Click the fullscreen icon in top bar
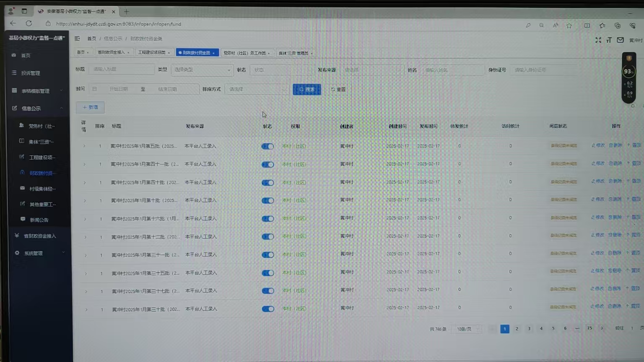Viewport: 644px width, 362px height. pyautogui.click(x=598, y=40)
